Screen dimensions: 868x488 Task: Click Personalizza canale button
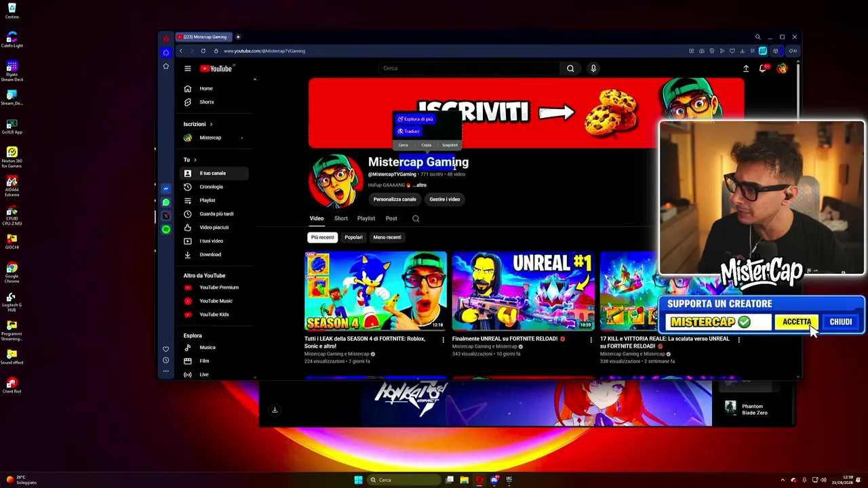coord(395,199)
